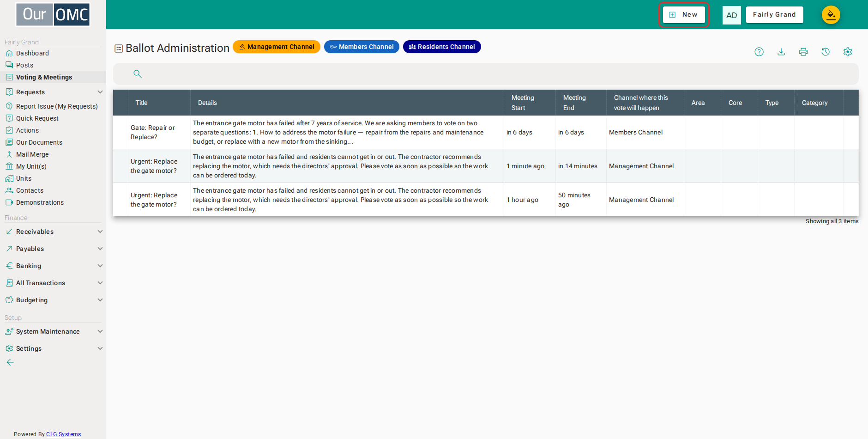Screen dimensions: 868x439
Task: Expand the Budgeting section
Action: click(x=53, y=300)
